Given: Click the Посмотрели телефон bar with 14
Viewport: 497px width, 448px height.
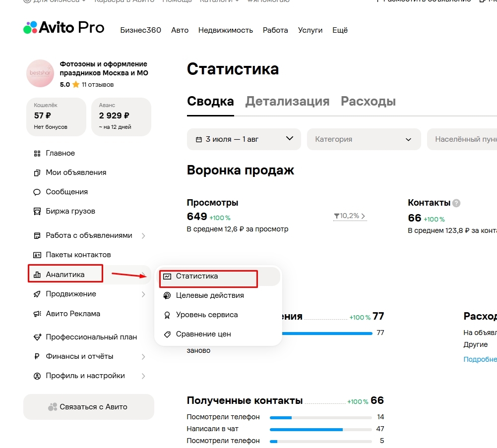Looking at the screenshot, I should click(x=320, y=418).
